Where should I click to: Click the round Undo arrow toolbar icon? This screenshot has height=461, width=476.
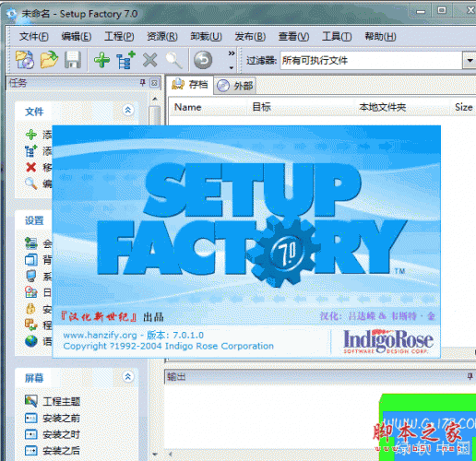point(203,60)
